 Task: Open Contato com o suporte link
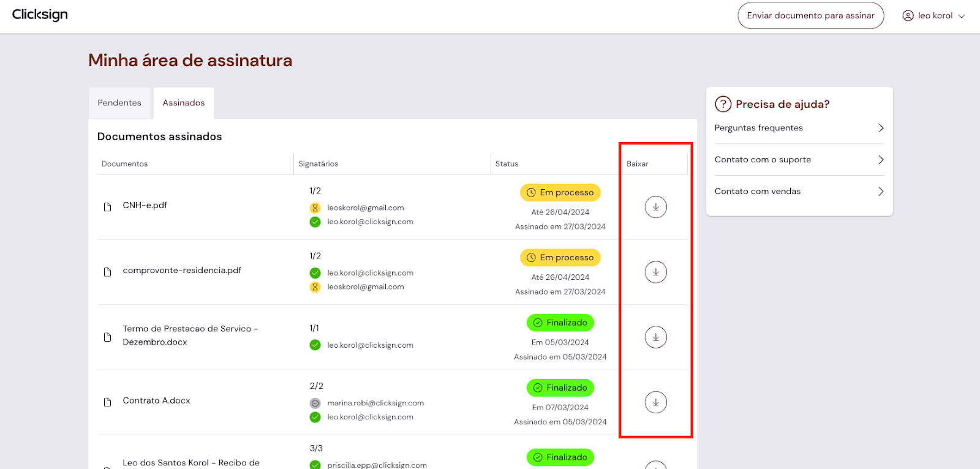pos(799,160)
